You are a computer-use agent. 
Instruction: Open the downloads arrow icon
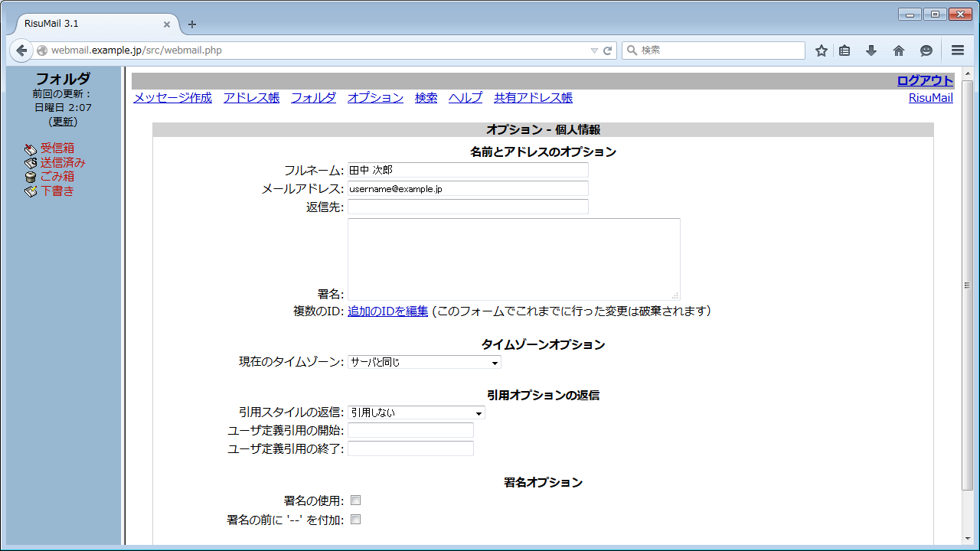(x=871, y=51)
